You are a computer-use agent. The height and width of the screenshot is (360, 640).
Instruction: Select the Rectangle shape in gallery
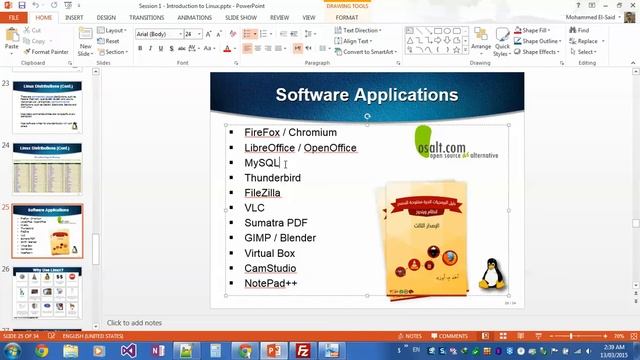(x=438, y=31)
